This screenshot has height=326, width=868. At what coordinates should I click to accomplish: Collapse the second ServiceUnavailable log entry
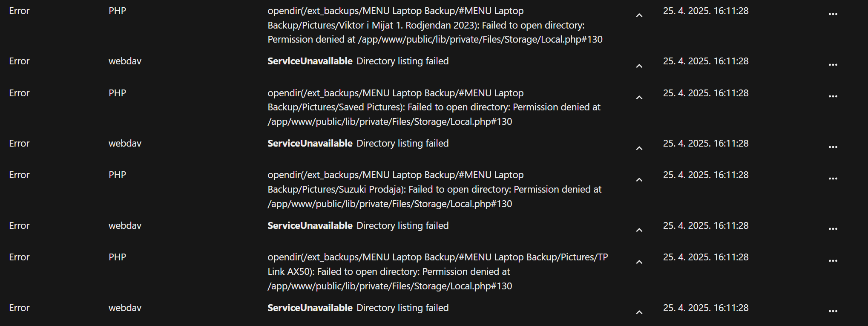[639, 148]
